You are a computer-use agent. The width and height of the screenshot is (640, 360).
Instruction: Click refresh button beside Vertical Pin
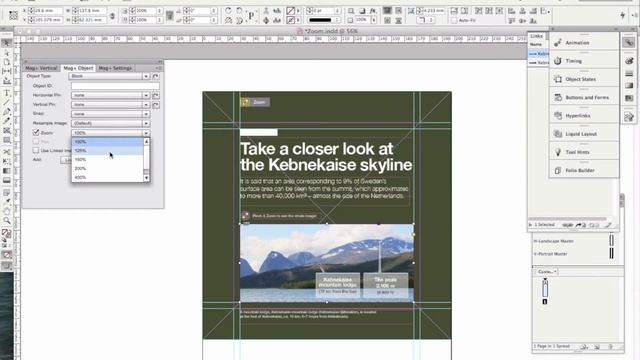(156, 104)
